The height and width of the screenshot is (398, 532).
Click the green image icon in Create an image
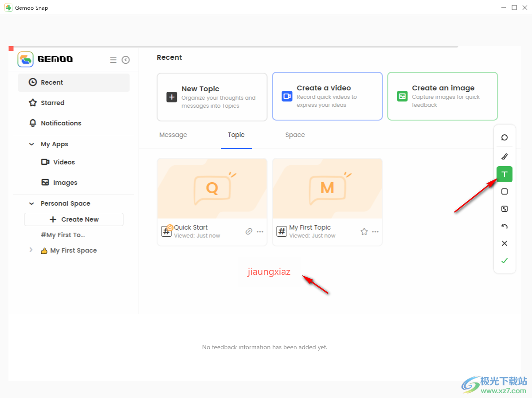[x=402, y=96]
